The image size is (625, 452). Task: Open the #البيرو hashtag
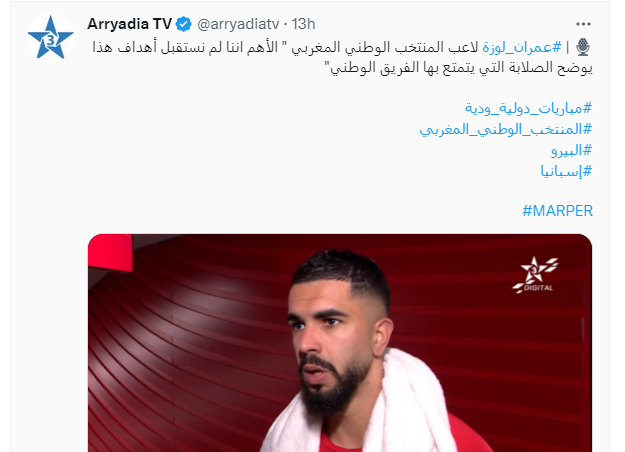point(572,150)
